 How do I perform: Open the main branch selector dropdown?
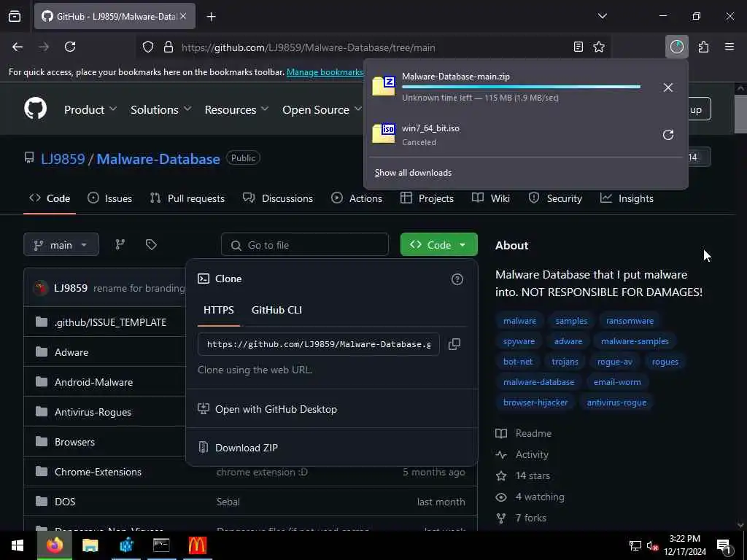tap(61, 245)
